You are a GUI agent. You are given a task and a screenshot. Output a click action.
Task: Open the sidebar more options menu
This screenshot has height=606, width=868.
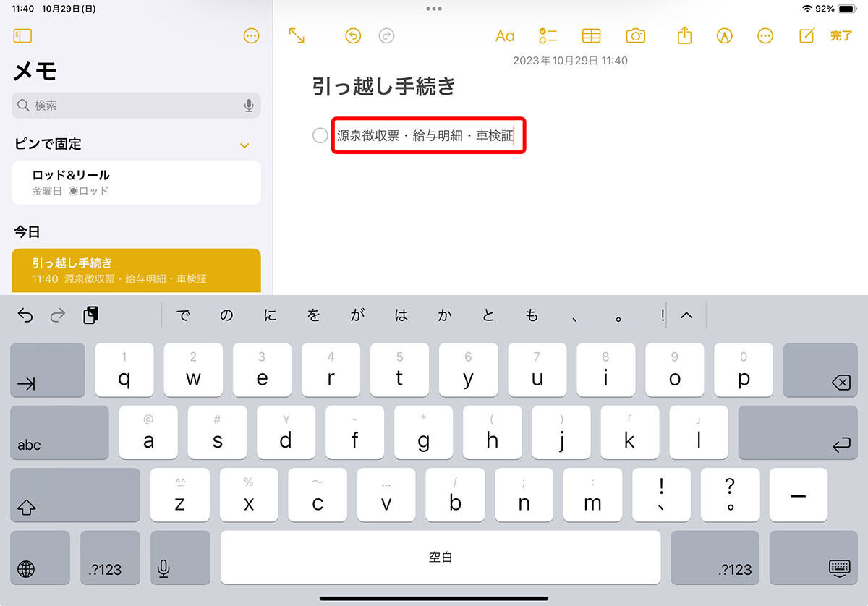(x=251, y=35)
